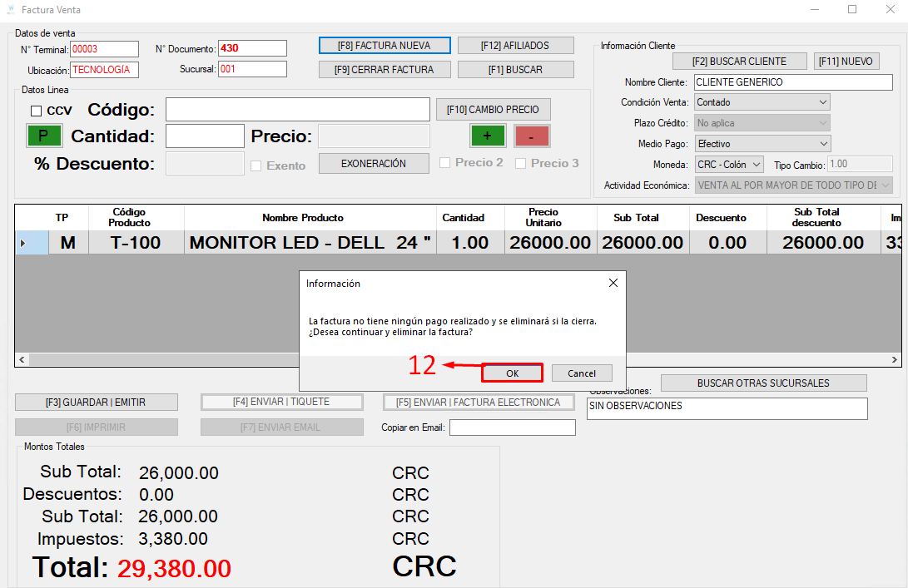Screen dimensions: 908x588
Task: Click the N° Documento field showing 430
Action: coord(252,48)
